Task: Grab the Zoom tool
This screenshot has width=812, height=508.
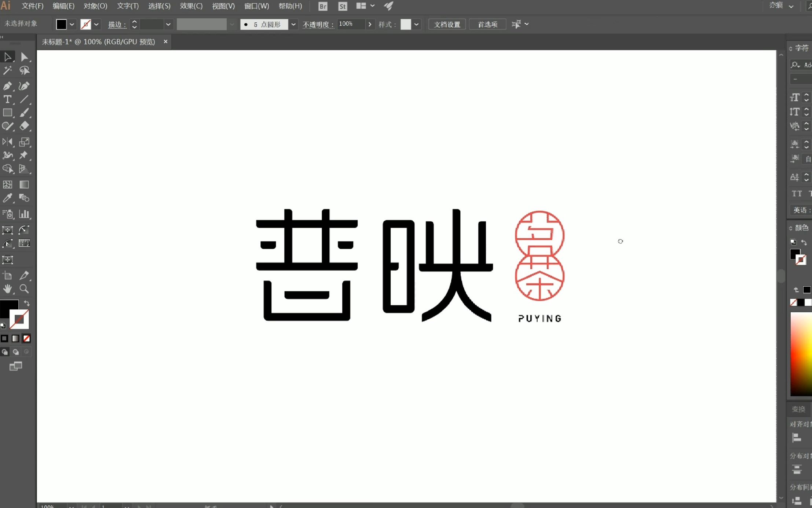Action: pyautogui.click(x=24, y=290)
